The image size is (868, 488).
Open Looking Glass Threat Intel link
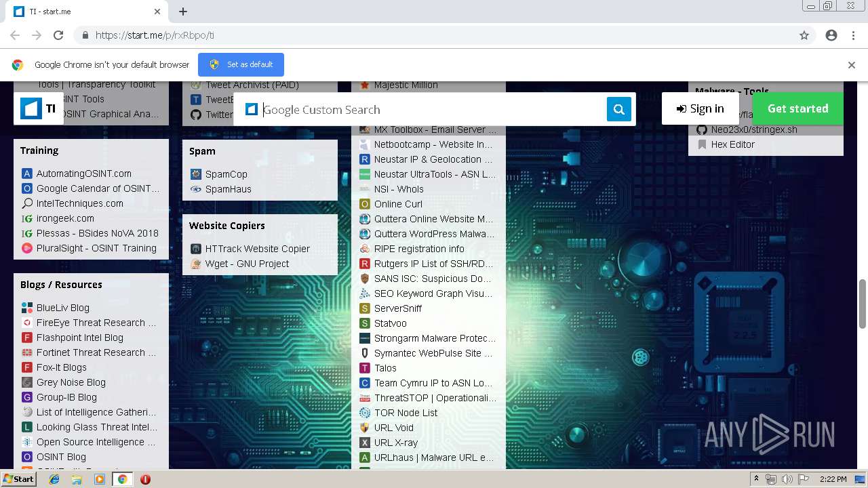[x=97, y=427]
